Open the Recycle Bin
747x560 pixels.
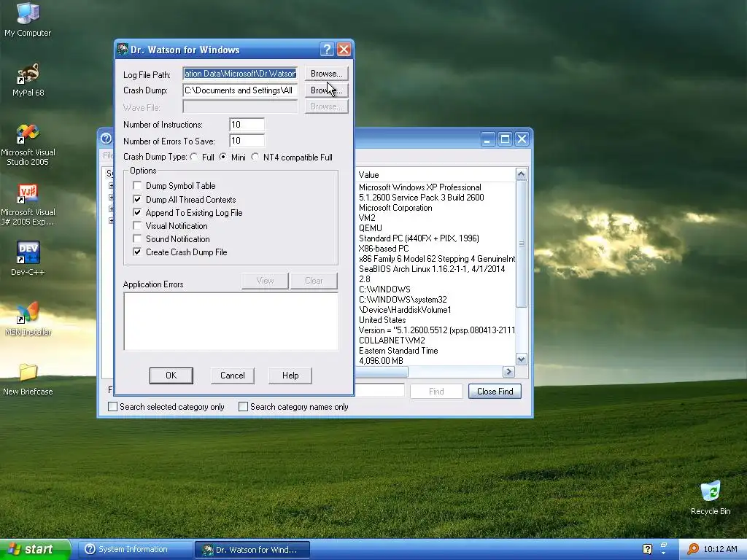point(711,497)
